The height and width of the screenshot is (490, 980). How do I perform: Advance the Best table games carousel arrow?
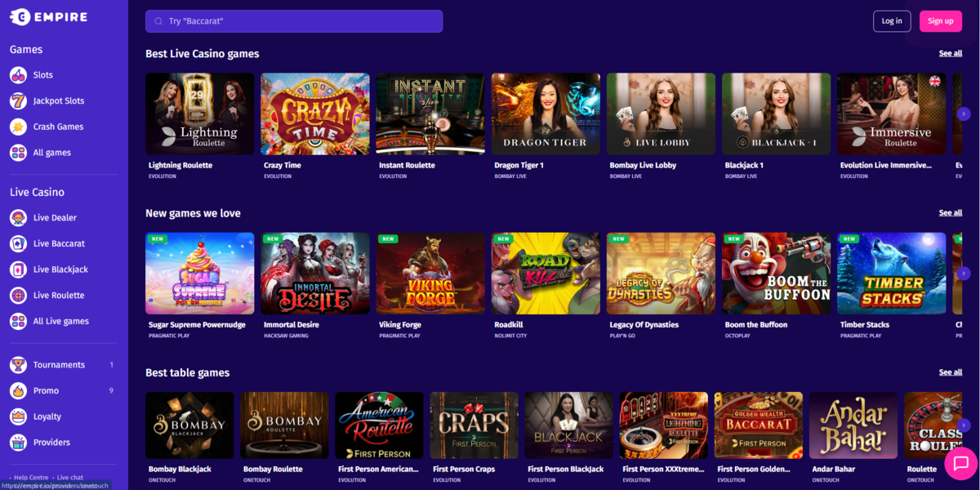(964, 425)
